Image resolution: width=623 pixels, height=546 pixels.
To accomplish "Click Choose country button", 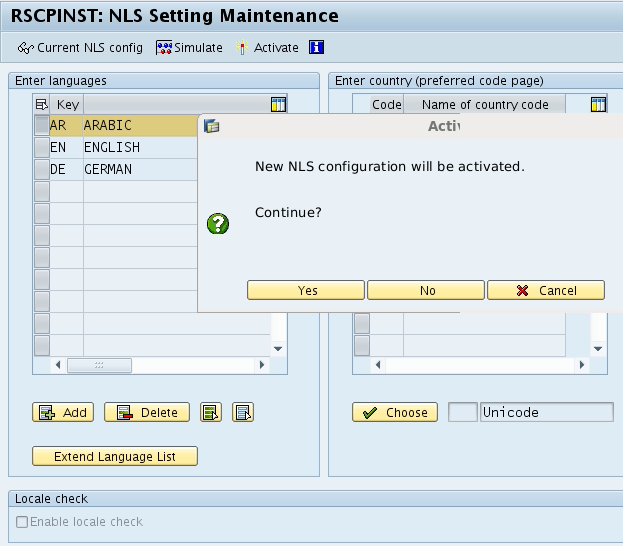I will click(395, 412).
